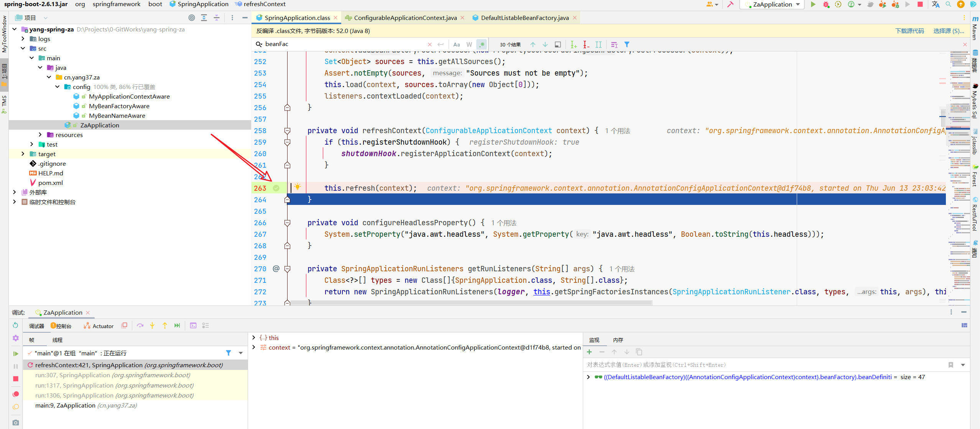The width and height of the screenshot is (980, 429).
Task: Collapse the yang-spring-za project root
Action: 15,29
